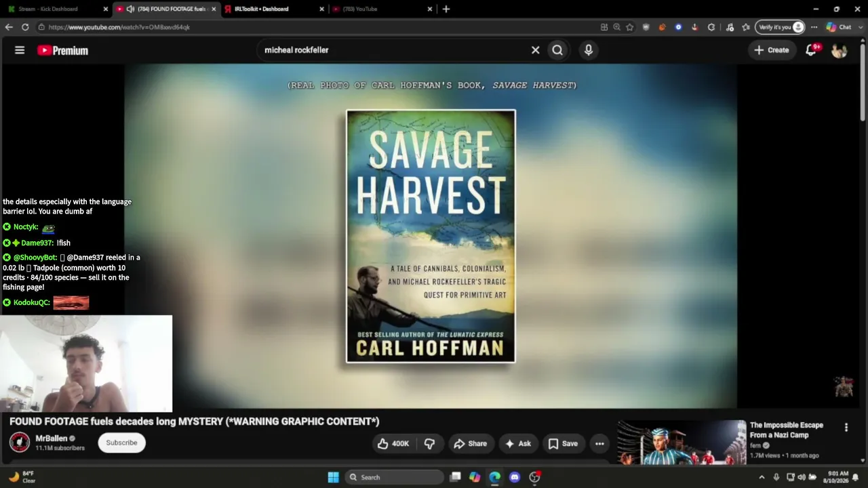Image resolution: width=868 pixels, height=488 pixels.
Task: Open The Impossible Escape video title
Action: 787,430
